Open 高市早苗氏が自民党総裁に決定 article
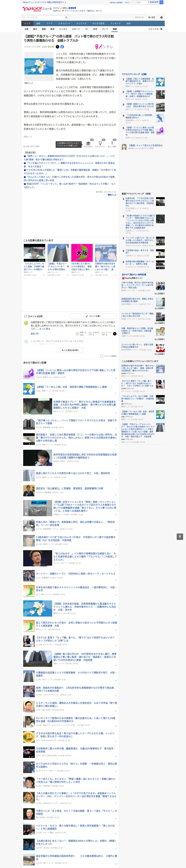This screenshot has width=186, height=868. 85,456
